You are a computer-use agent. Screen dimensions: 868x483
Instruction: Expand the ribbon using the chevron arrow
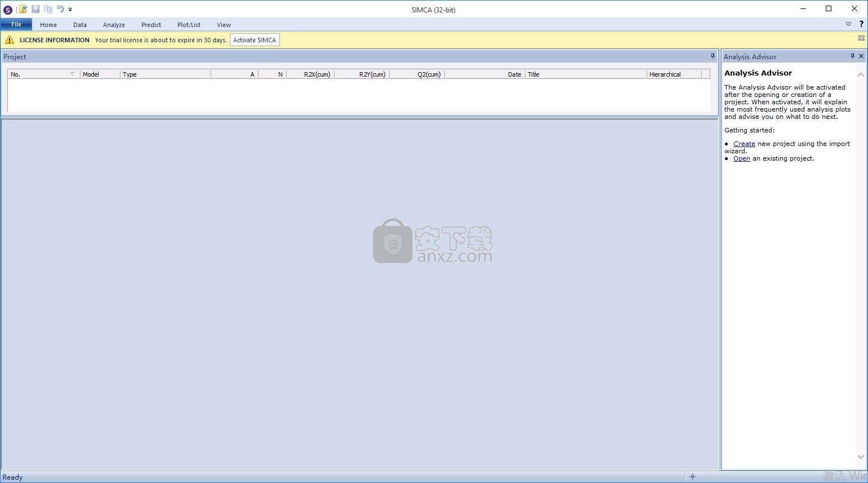coord(848,24)
